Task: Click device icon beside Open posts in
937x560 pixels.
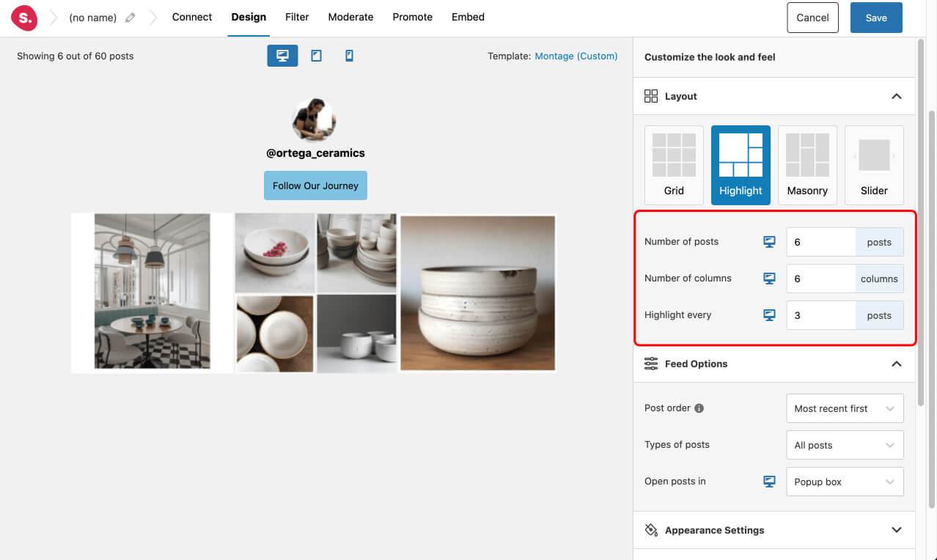Action: (x=770, y=482)
